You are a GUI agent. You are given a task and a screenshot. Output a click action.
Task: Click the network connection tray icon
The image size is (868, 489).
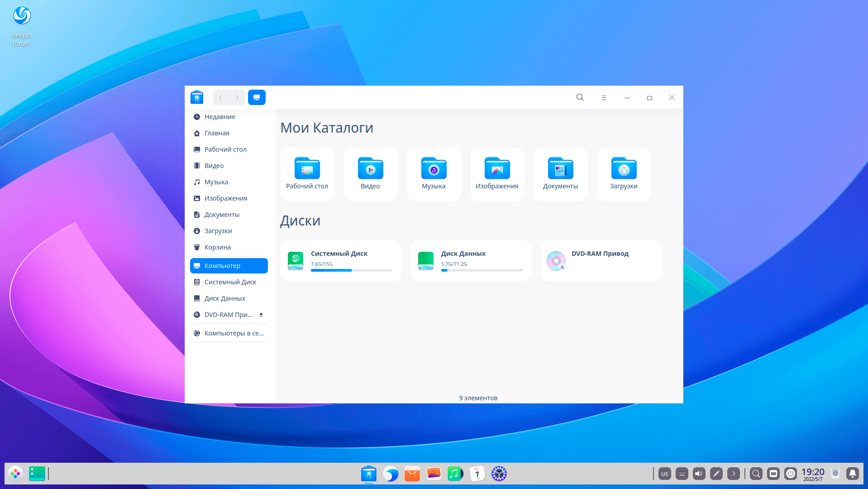coord(716,474)
